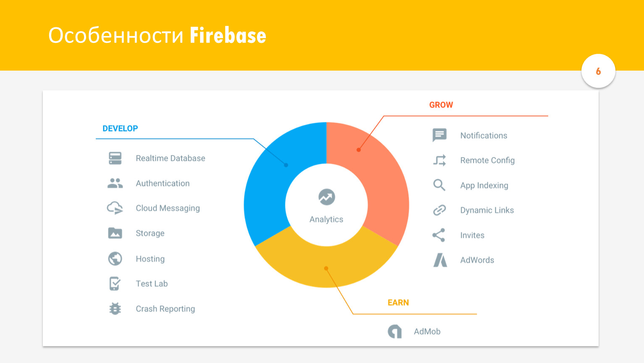
Task: Click the Analytics trend icon in chart center
Action: coord(326,197)
